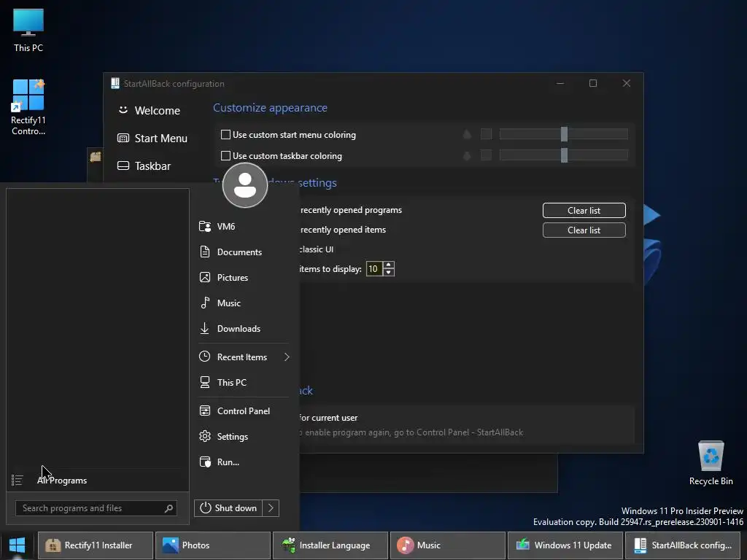
Task: Open Rectify11 Control Center desktop shortcut
Action: coord(28,107)
